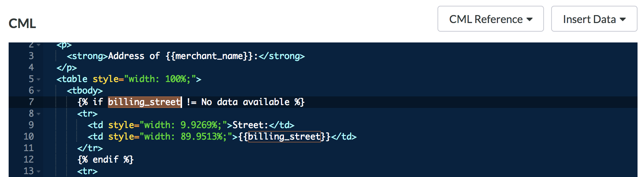The width and height of the screenshot is (644, 177).
Task: Click the {{billing_street}} variable on line 10
Action: coord(284,137)
